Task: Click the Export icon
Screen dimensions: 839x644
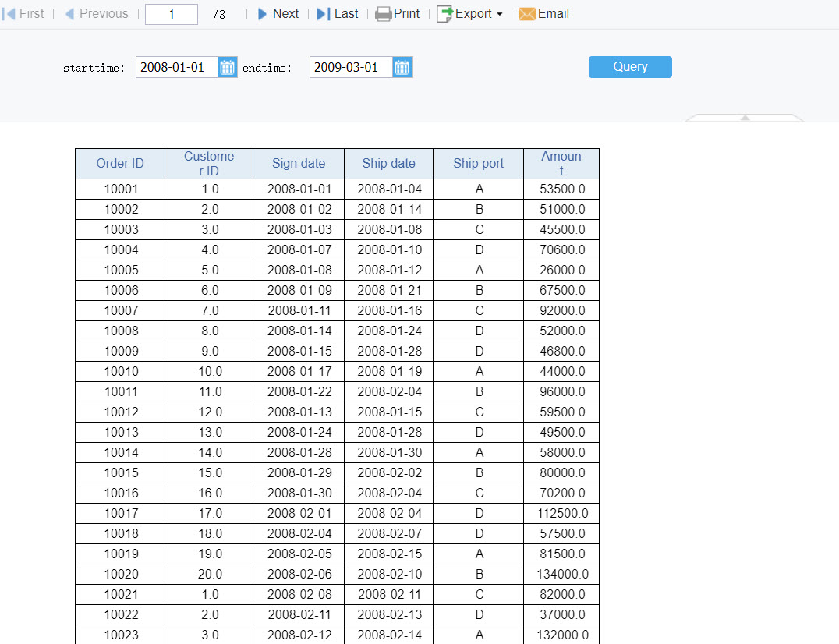Action: [444, 14]
